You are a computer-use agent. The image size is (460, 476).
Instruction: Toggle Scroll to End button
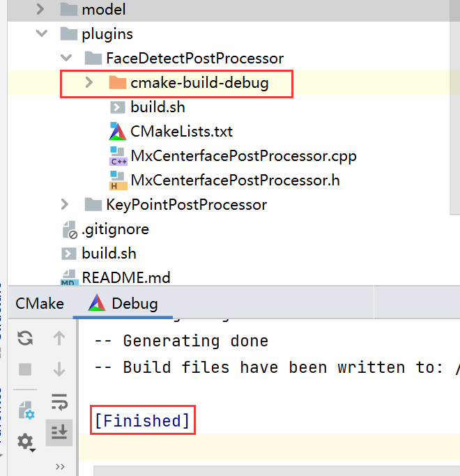coord(59,432)
